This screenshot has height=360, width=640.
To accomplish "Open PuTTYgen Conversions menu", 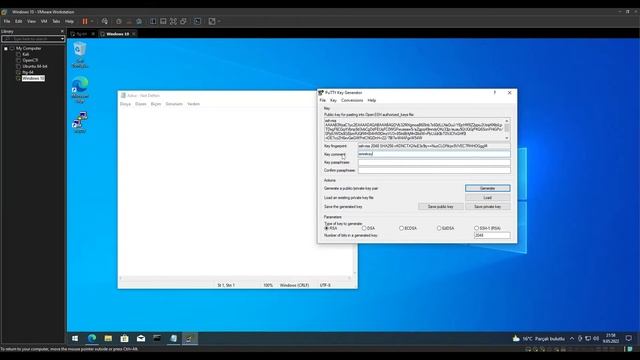I will [352, 100].
